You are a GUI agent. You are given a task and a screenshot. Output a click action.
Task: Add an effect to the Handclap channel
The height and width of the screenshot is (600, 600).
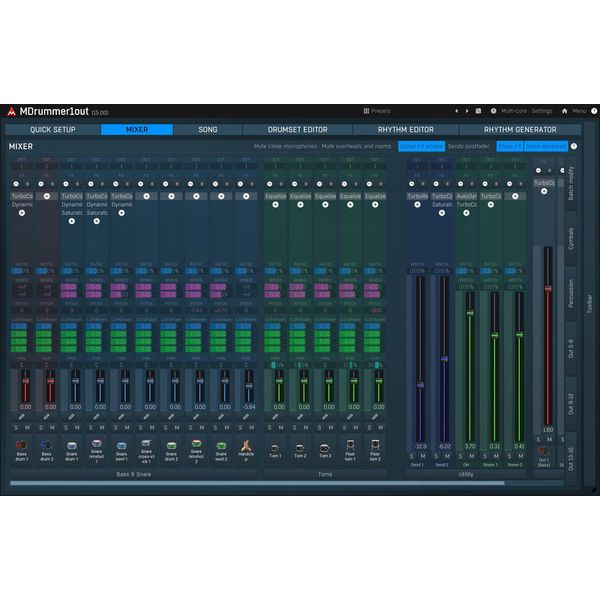click(x=246, y=196)
